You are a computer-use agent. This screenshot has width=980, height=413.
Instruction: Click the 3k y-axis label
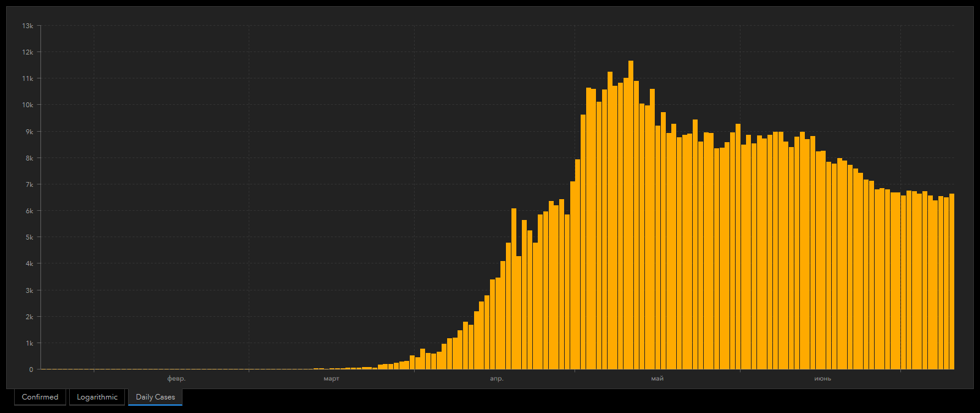29,290
